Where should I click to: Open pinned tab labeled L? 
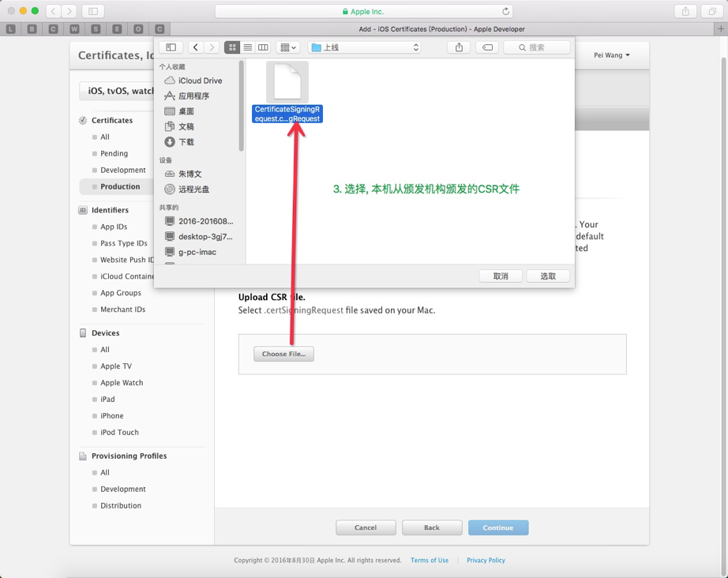click(x=11, y=28)
